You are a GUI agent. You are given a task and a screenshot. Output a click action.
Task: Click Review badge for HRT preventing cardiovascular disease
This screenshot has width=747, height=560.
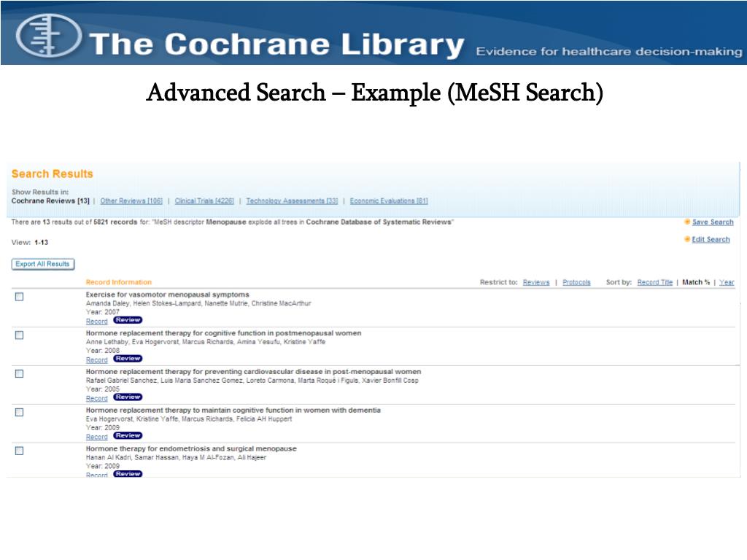(x=128, y=397)
